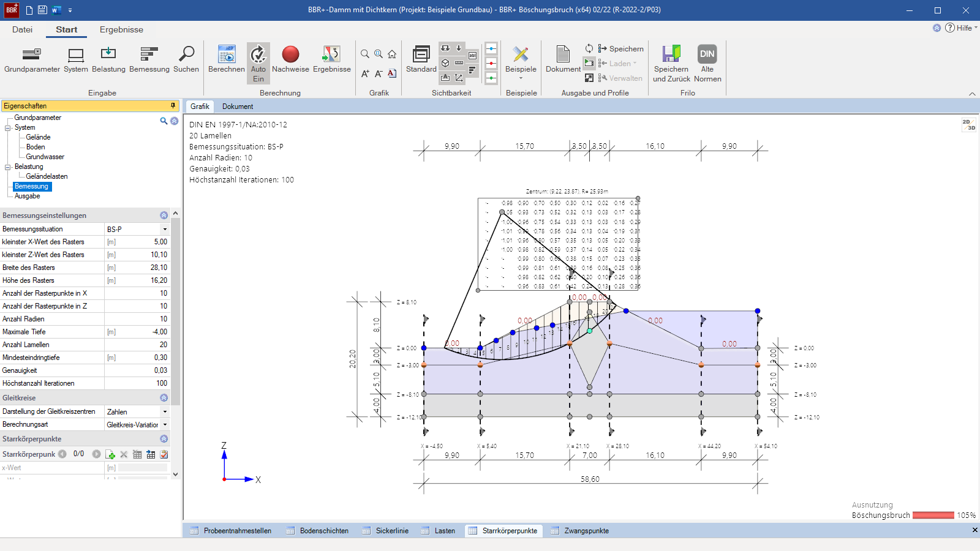Click Speichern profile button
980x551 pixels.
[620, 48]
